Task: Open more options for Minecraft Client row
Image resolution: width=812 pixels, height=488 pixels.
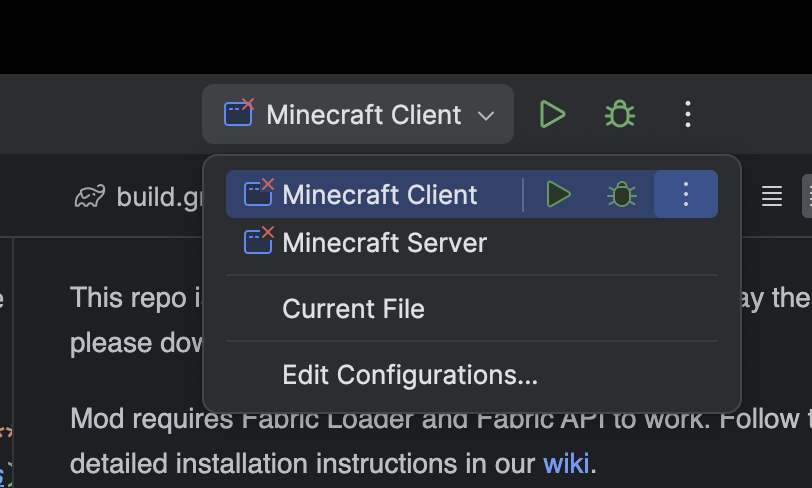Action: pyautogui.click(x=686, y=194)
